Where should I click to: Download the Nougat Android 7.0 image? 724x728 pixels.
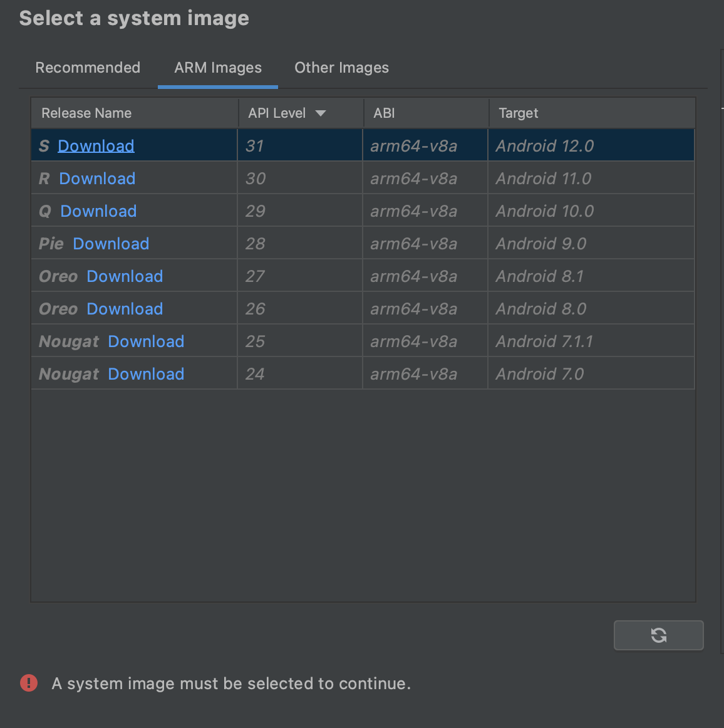[x=146, y=373]
